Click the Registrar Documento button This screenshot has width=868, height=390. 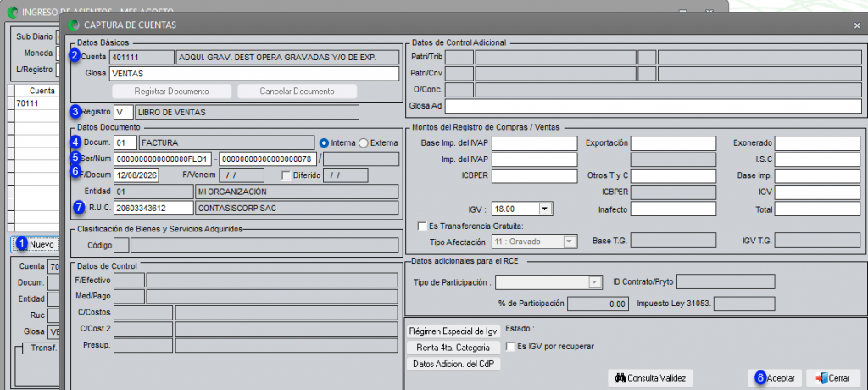click(171, 91)
